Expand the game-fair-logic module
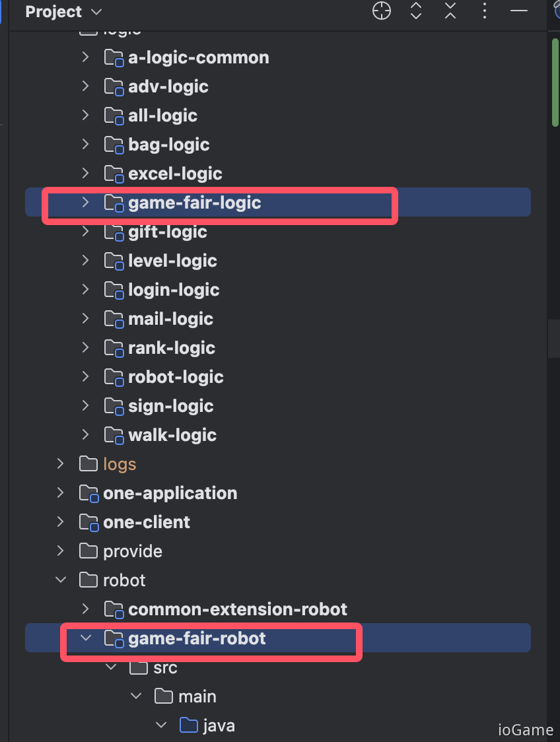The image size is (560, 742). (x=85, y=202)
